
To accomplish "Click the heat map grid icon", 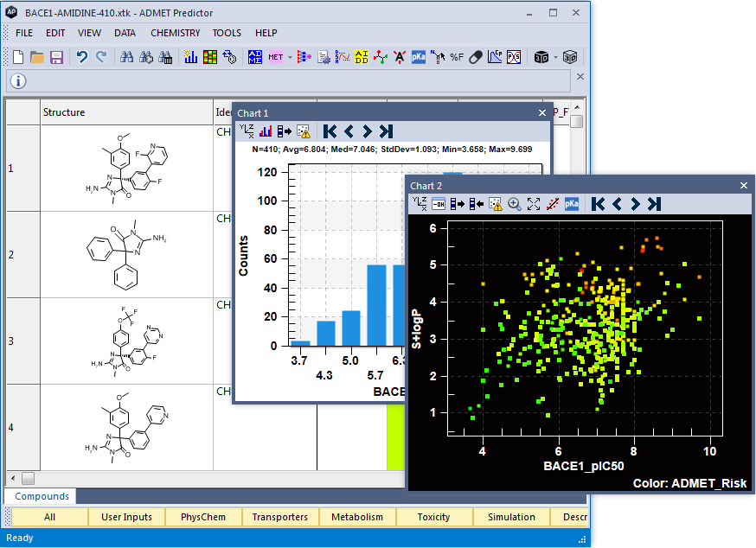I will [209, 57].
